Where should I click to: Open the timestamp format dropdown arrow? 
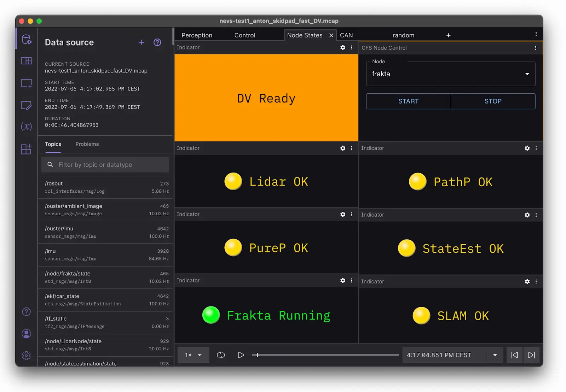495,355
